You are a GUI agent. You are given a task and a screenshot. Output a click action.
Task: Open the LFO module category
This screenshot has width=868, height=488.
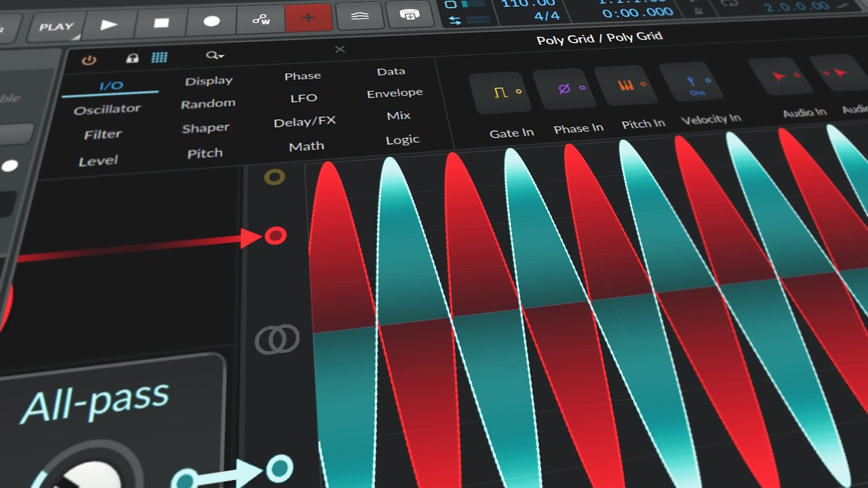304,98
